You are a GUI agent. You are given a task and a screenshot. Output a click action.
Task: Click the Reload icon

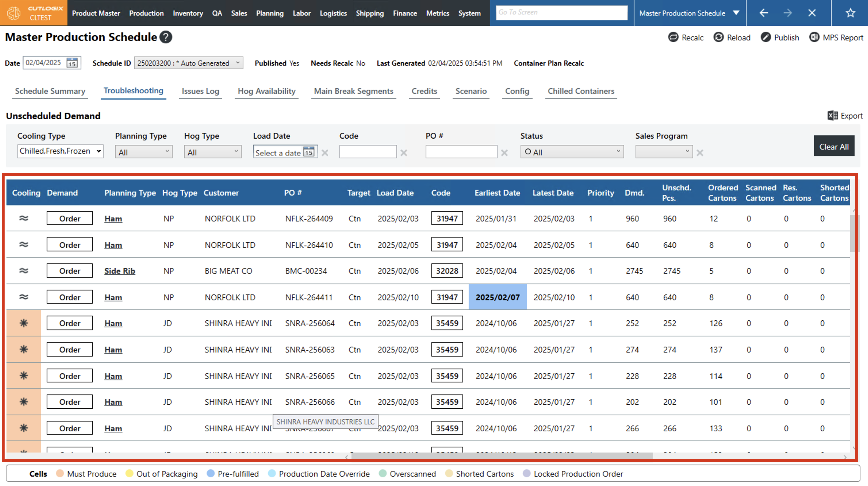click(718, 37)
